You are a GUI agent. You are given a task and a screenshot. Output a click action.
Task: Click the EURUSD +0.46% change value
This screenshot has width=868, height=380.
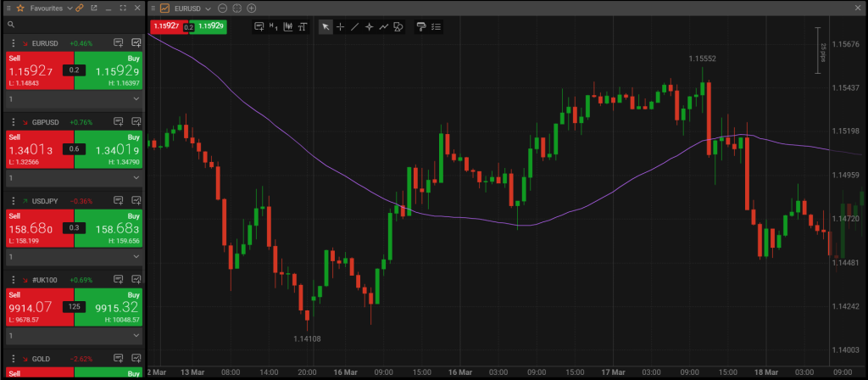point(81,43)
